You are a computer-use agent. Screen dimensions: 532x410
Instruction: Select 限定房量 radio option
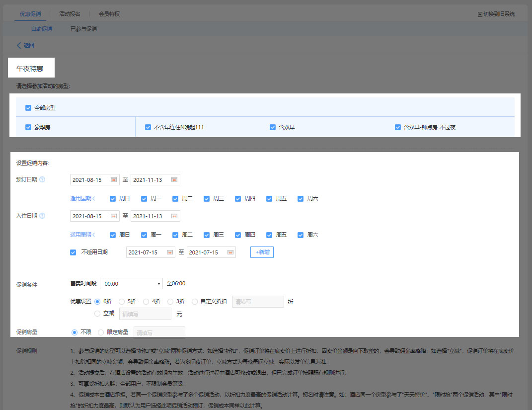[101, 332]
